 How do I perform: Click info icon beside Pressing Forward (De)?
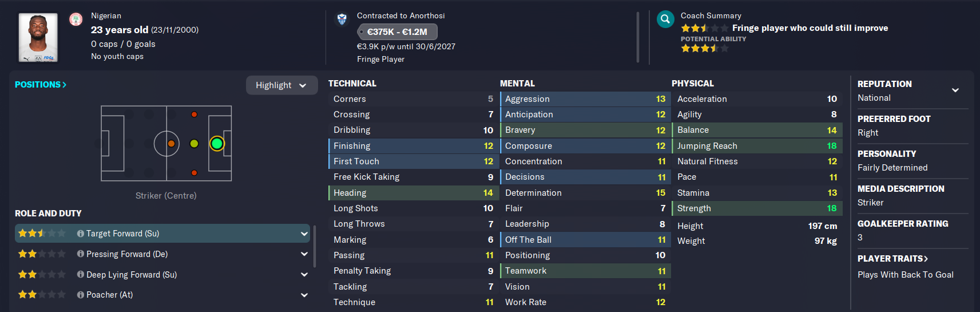pos(81,254)
